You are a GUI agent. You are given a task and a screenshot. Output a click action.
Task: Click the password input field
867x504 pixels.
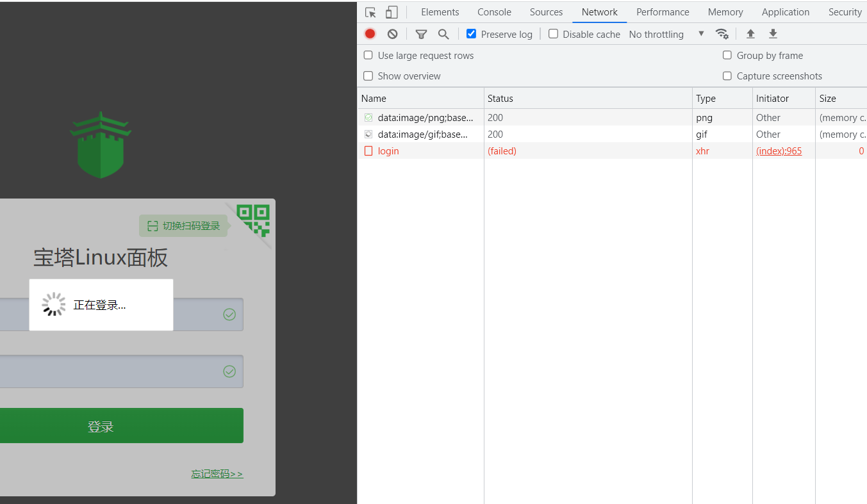click(x=121, y=371)
